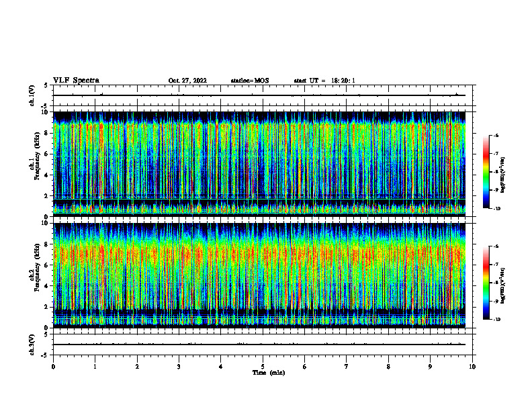Click the 'station=MOS' label
532x411 pixels.
[x=250, y=81]
